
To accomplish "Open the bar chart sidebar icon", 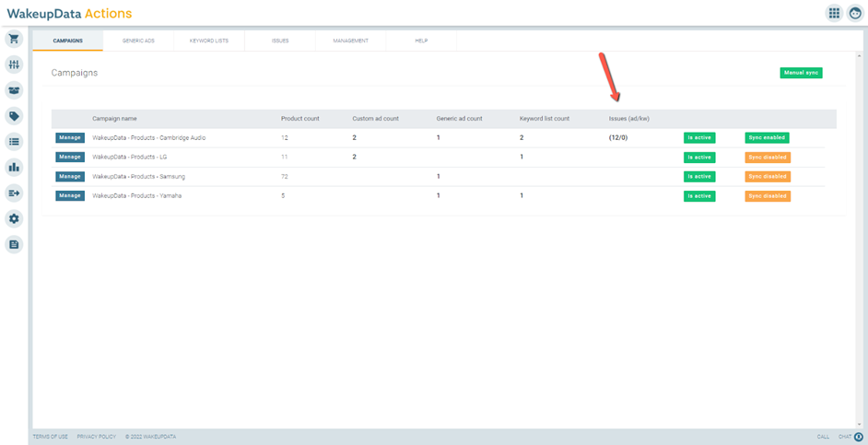I will coord(14,167).
